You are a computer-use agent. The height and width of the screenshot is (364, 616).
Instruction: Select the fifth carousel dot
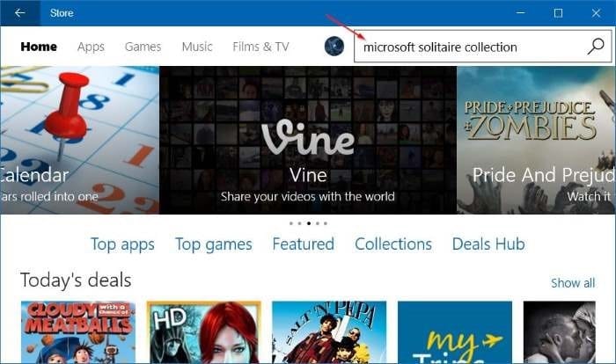326,223
